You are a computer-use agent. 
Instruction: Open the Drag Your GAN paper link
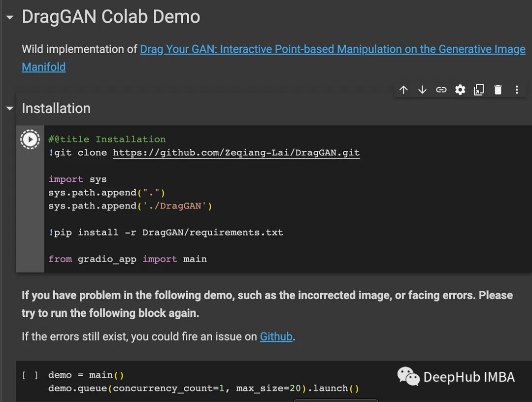coord(332,49)
